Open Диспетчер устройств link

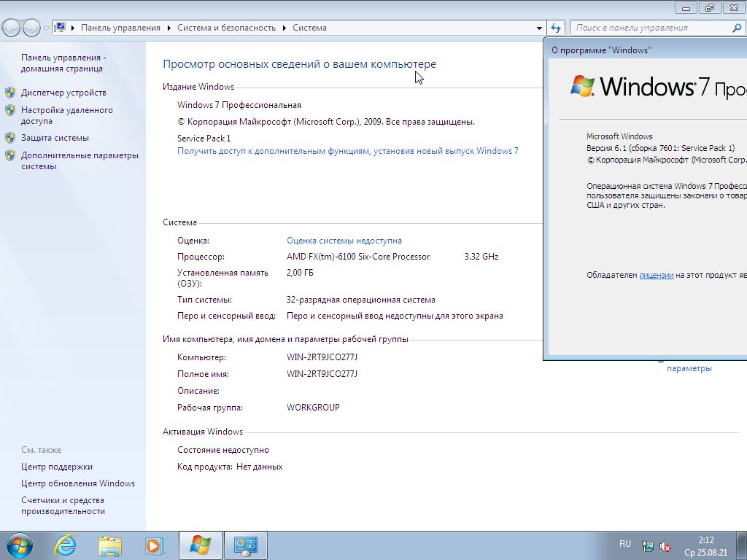pos(63,93)
